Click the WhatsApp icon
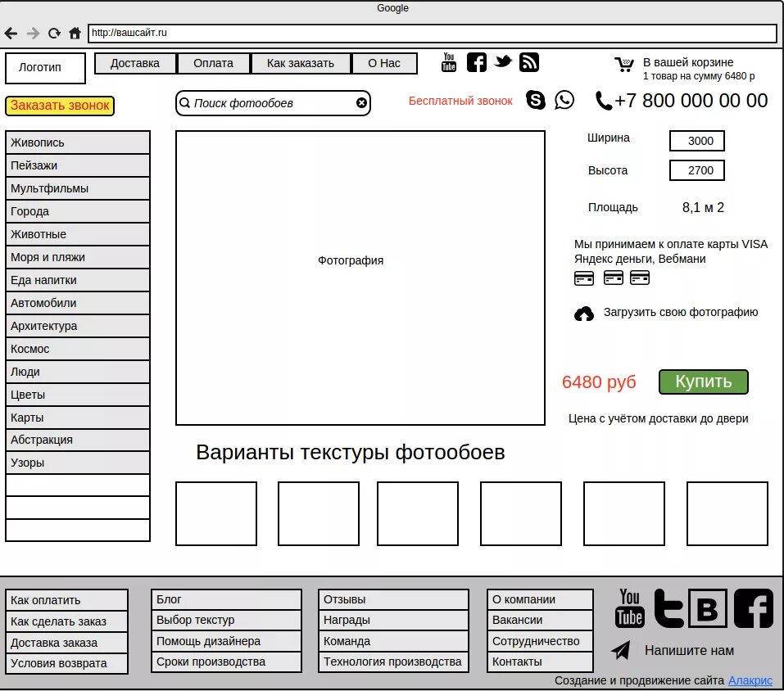 [564, 100]
